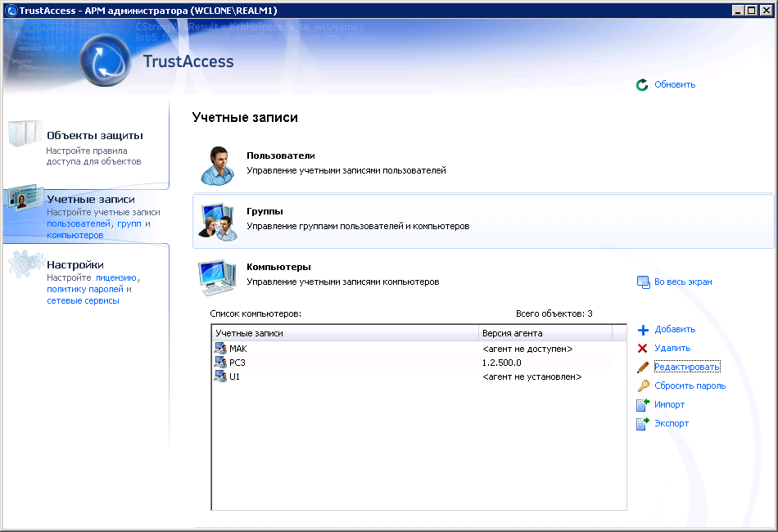Click the Full screen window icon
The height and width of the screenshot is (532, 778).
(x=643, y=282)
